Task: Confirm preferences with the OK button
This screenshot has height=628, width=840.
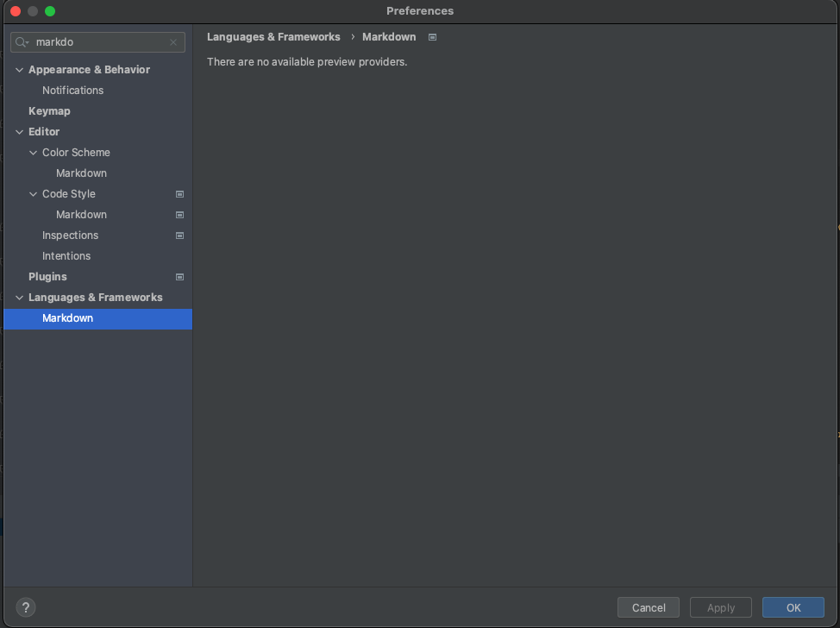Action: click(x=793, y=607)
